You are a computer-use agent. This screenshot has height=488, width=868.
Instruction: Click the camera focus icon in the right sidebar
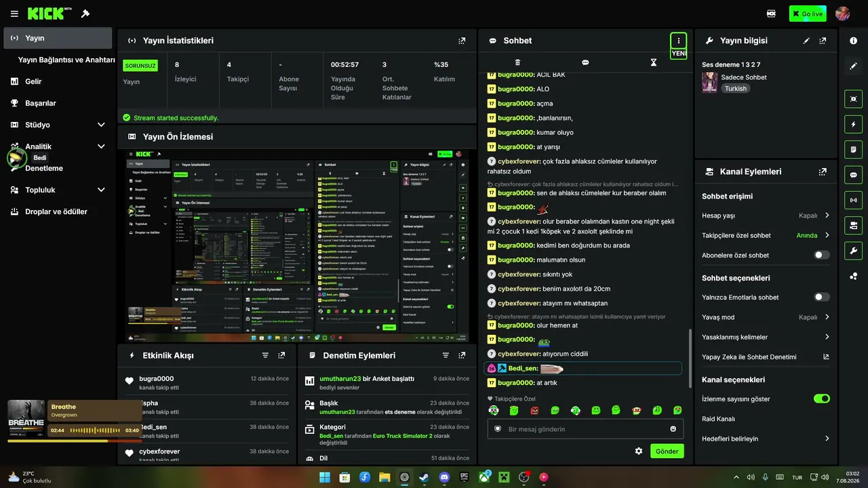853,99
